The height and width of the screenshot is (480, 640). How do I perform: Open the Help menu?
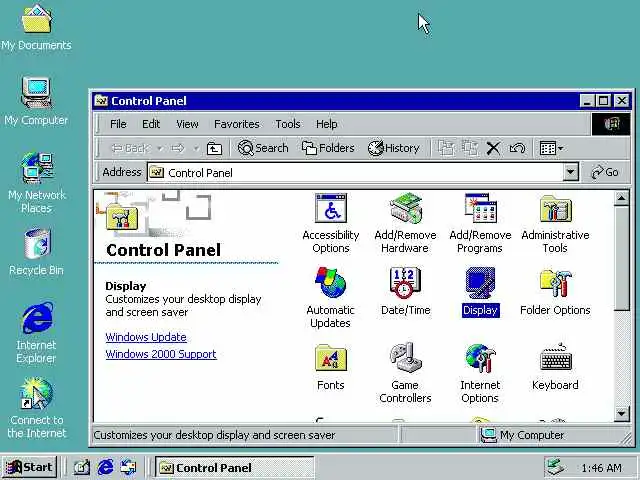click(x=327, y=124)
